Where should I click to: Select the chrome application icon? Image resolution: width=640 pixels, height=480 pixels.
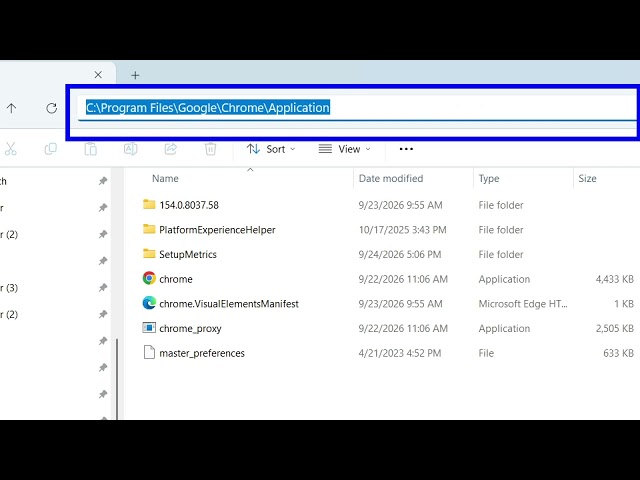coord(149,278)
